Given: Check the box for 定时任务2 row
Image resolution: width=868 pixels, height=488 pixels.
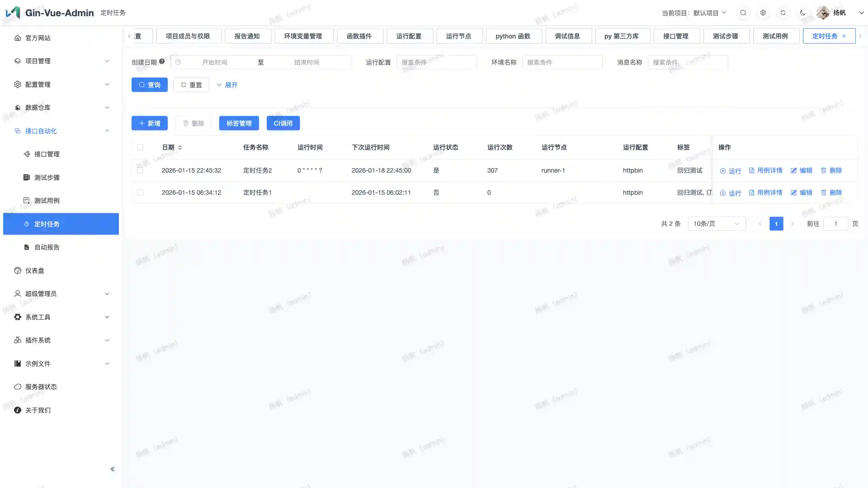Looking at the screenshot, I should pos(140,170).
